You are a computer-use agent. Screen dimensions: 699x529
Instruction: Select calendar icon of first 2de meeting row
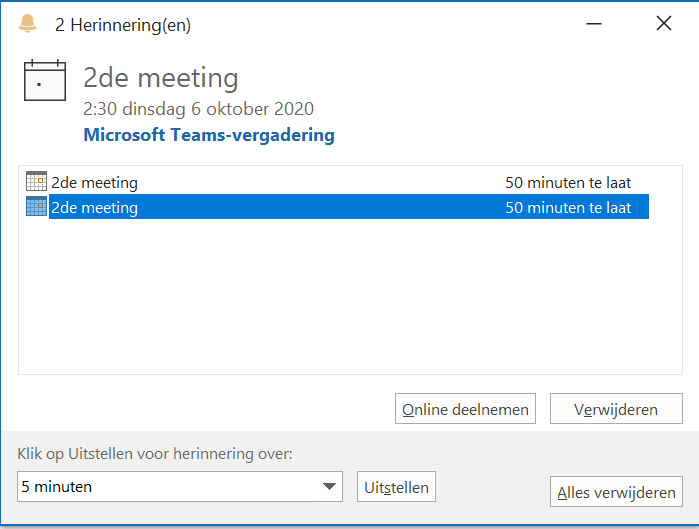coord(36,181)
